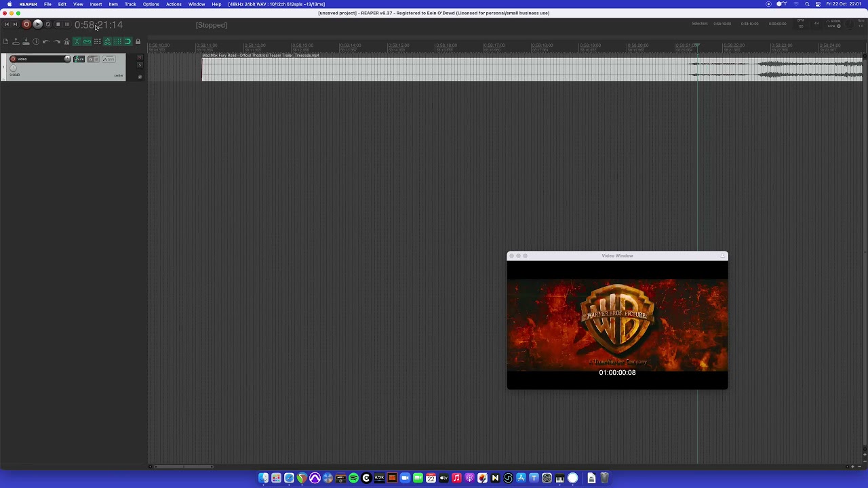
Task: Open Project Settings info icon
Action: coord(36,41)
